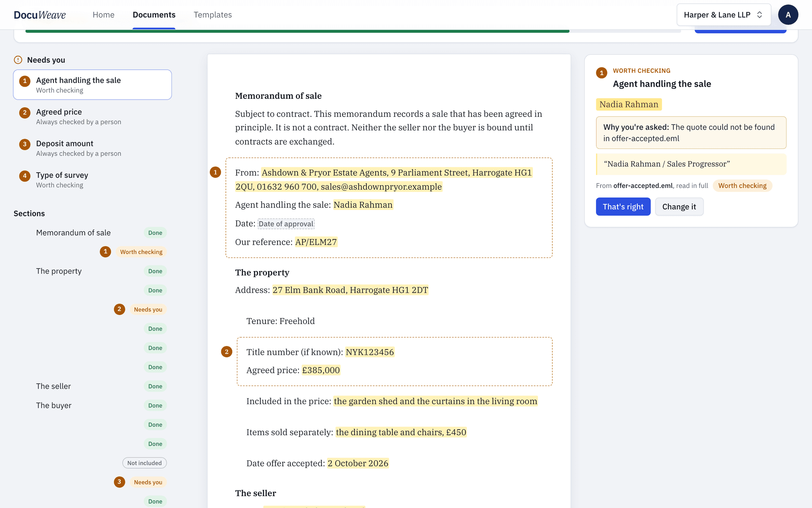Click the highlighted Nadia Rahman value in document

363,205
